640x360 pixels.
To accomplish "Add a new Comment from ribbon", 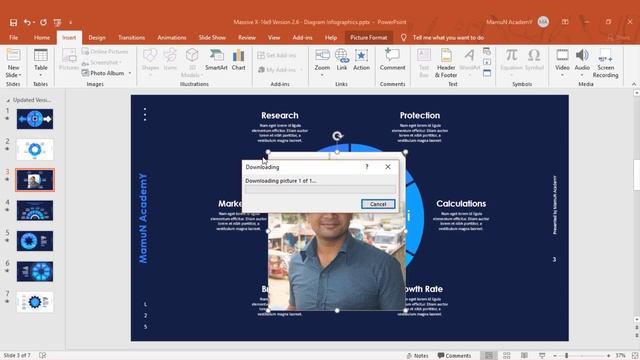I will click(392, 59).
